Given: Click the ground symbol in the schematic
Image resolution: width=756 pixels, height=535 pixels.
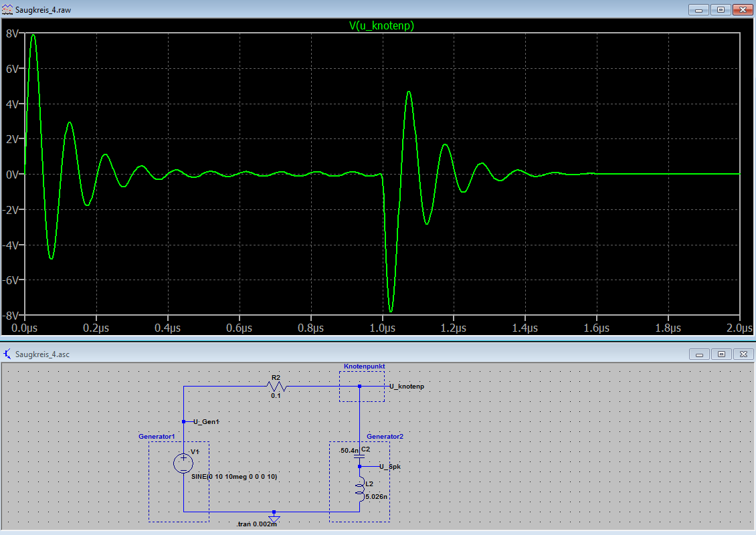Looking at the screenshot, I should [x=274, y=517].
